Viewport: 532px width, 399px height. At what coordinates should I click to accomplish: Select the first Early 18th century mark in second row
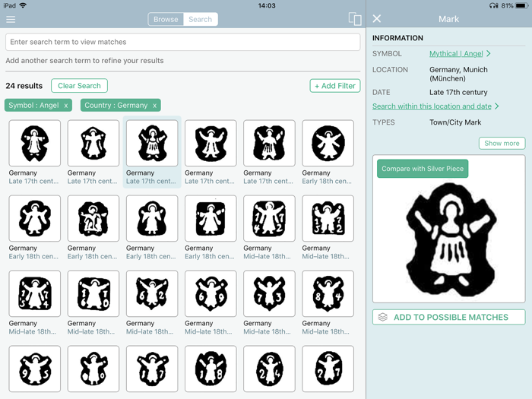pos(35,219)
